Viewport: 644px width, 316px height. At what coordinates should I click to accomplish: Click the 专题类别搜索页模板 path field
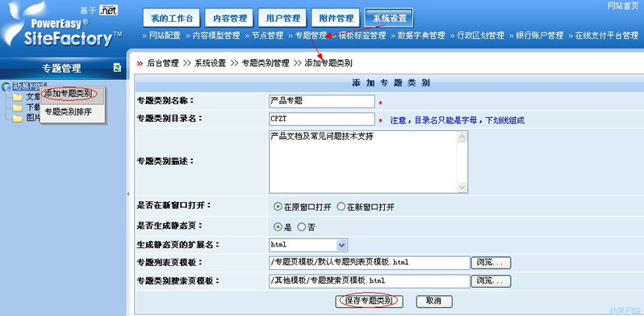370,281
